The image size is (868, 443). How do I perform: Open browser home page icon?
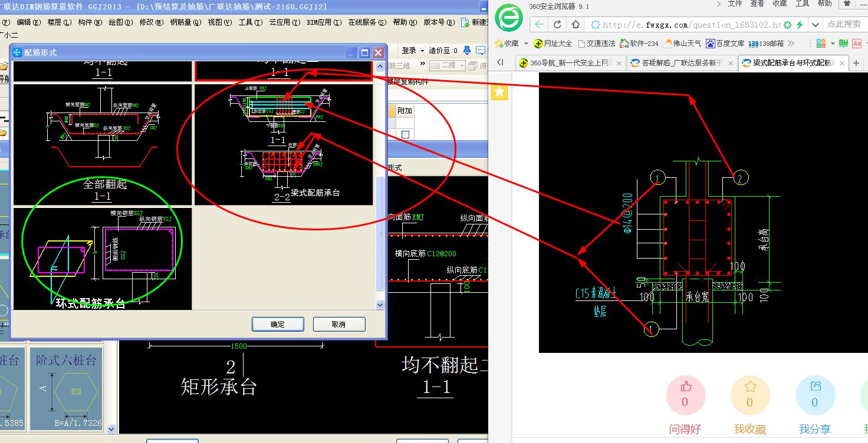pyautogui.click(x=576, y=25)
